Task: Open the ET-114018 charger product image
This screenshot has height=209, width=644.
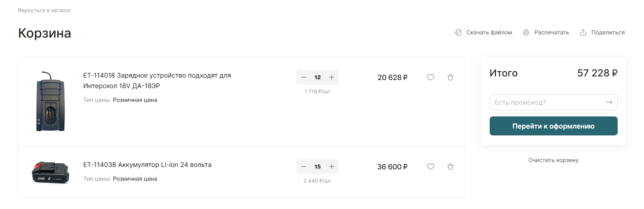Action: point(50,101)
